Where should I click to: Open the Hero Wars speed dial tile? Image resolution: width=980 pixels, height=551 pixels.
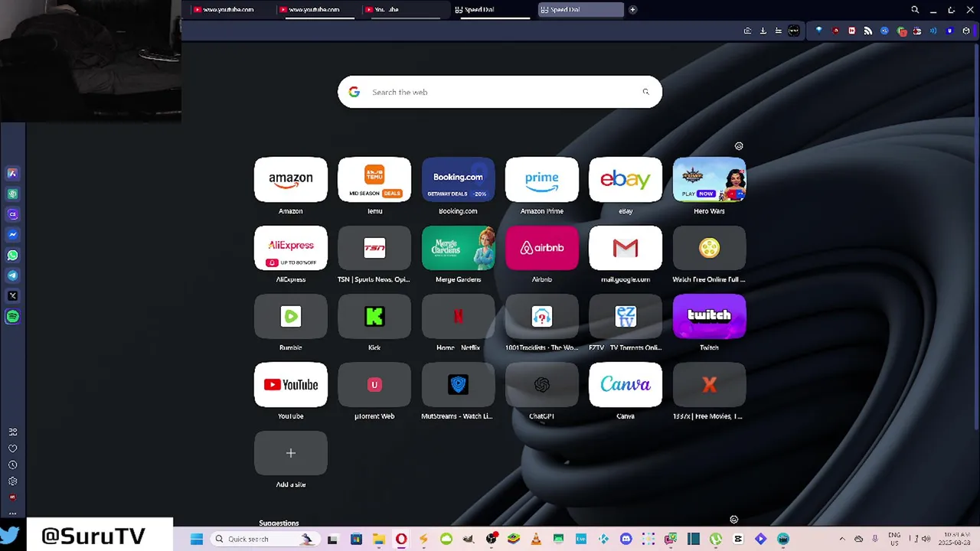[x=709, y=180]
